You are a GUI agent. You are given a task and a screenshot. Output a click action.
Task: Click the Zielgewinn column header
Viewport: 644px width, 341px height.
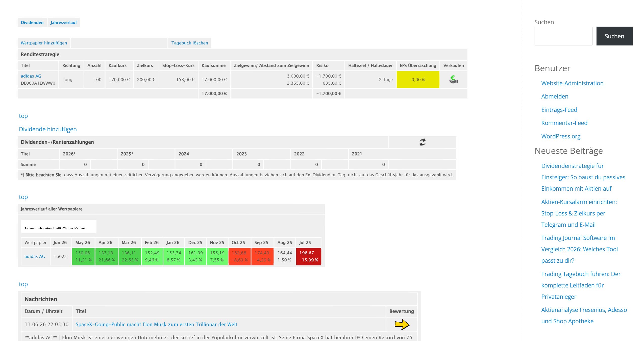271,66
